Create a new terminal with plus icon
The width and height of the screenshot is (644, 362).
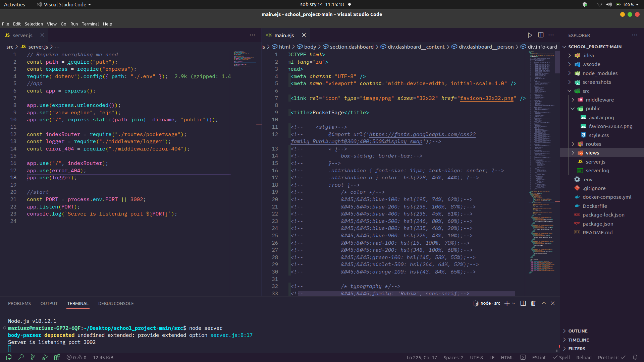pyautogui.click(x=507, y=303)
